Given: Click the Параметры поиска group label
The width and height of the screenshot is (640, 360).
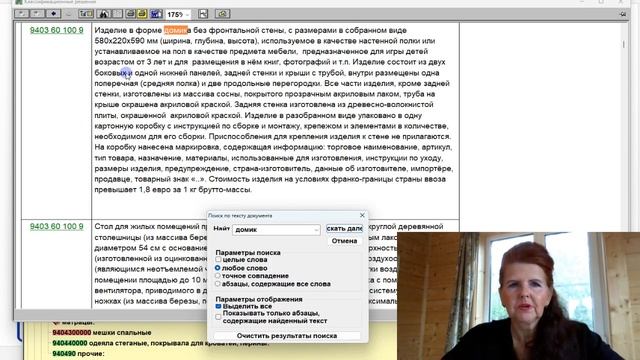Looking at the screenshot, I should 248,253.
